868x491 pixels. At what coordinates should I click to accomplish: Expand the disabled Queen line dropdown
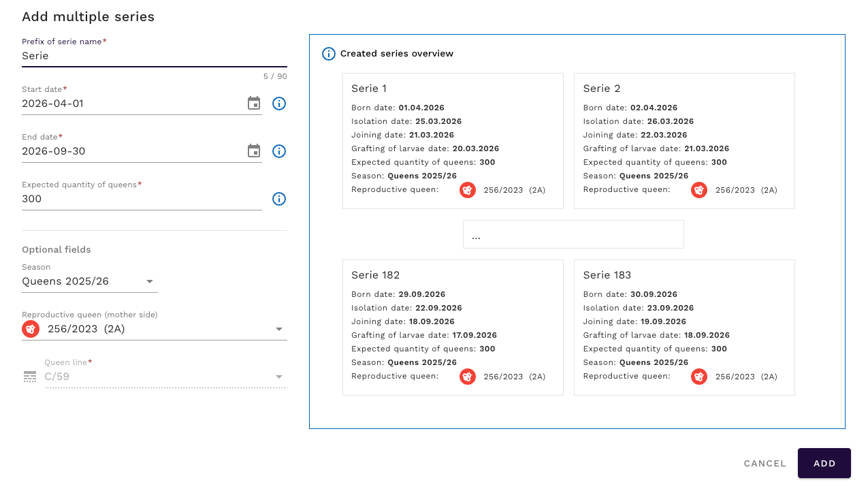(x=278, y=377)
